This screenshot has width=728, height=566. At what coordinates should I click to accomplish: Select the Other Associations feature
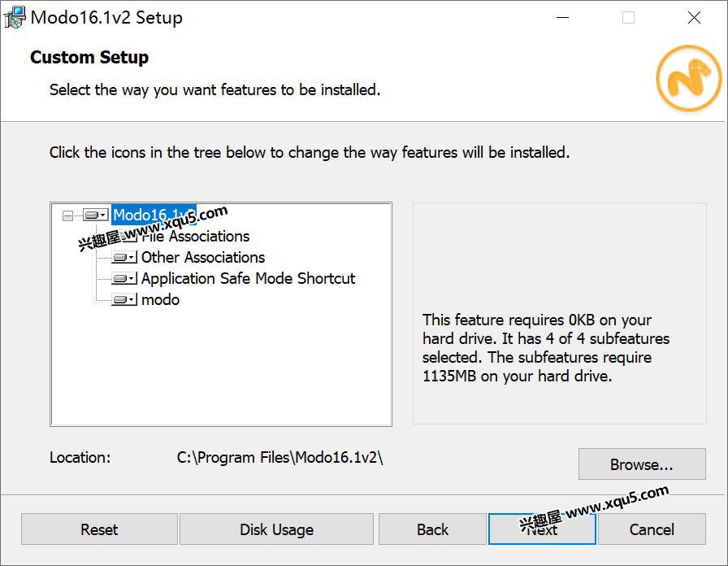[x=203, y=257]
